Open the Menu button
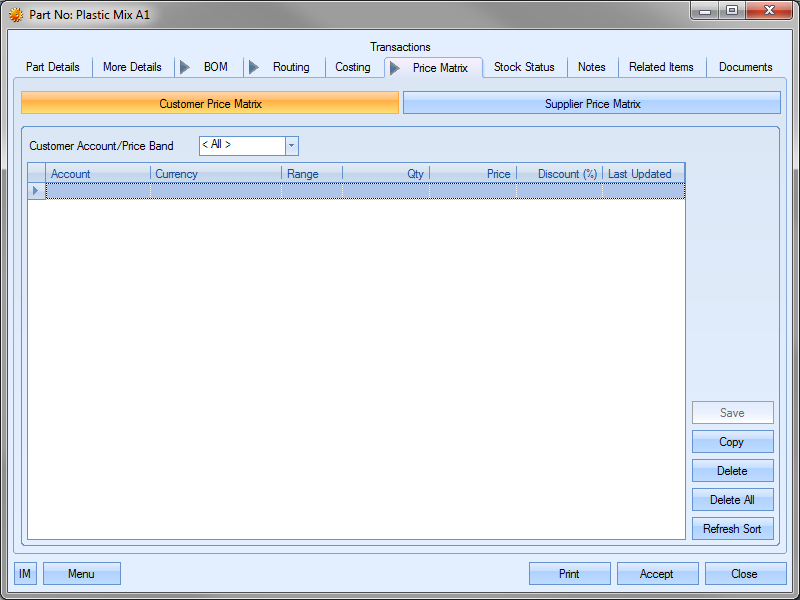Image resolution: width=800 pixels, height=600 pixels. (81, 574)
